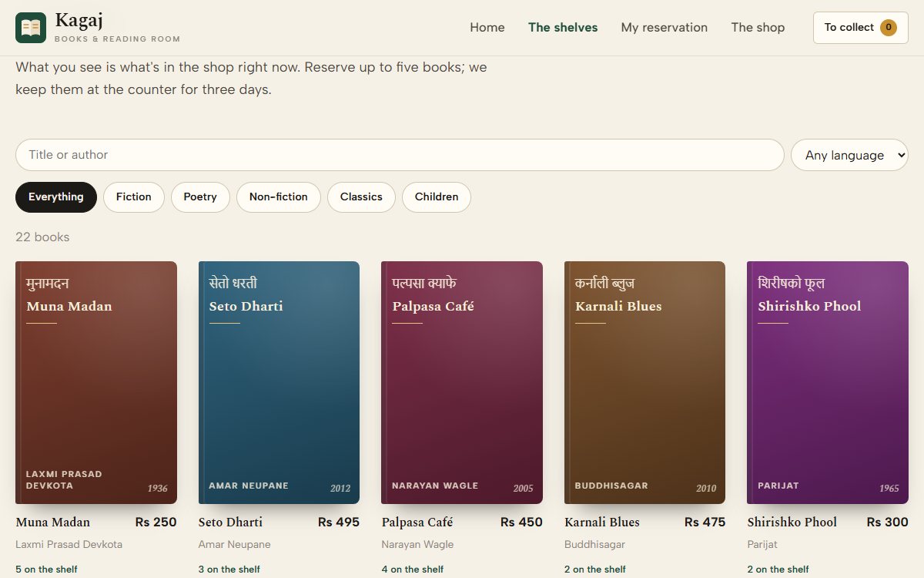Click the Karnali Blues title below its cover
This screenshot has width=924, height=578.
click(602, 523)
